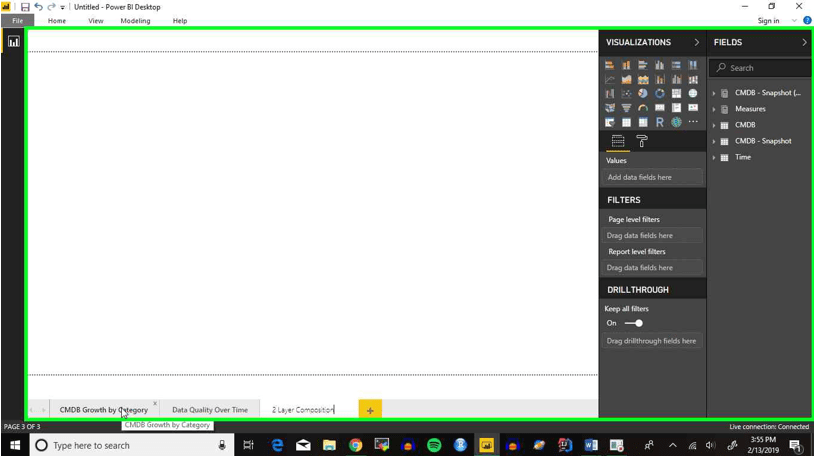Click the Drag drillthrough fields here well
This screenshot has height=456, width=816.
coord(653,341)
